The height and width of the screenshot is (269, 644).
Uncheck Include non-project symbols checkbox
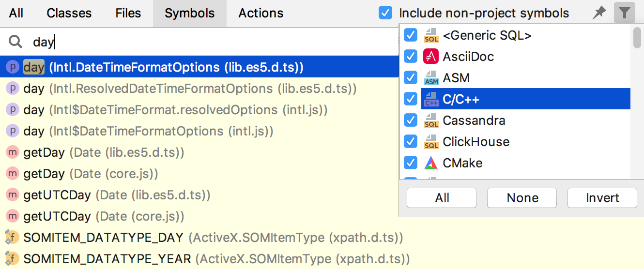coord(385,13)
